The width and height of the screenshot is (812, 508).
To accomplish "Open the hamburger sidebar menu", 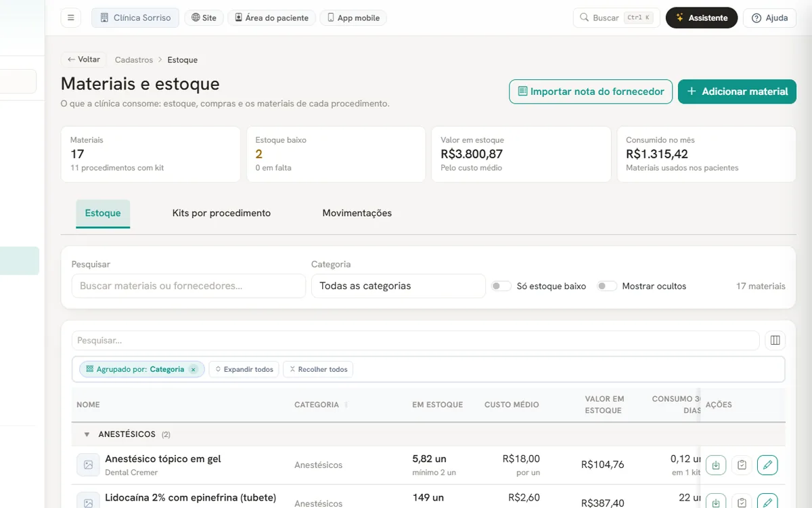I will coord(70,18).
